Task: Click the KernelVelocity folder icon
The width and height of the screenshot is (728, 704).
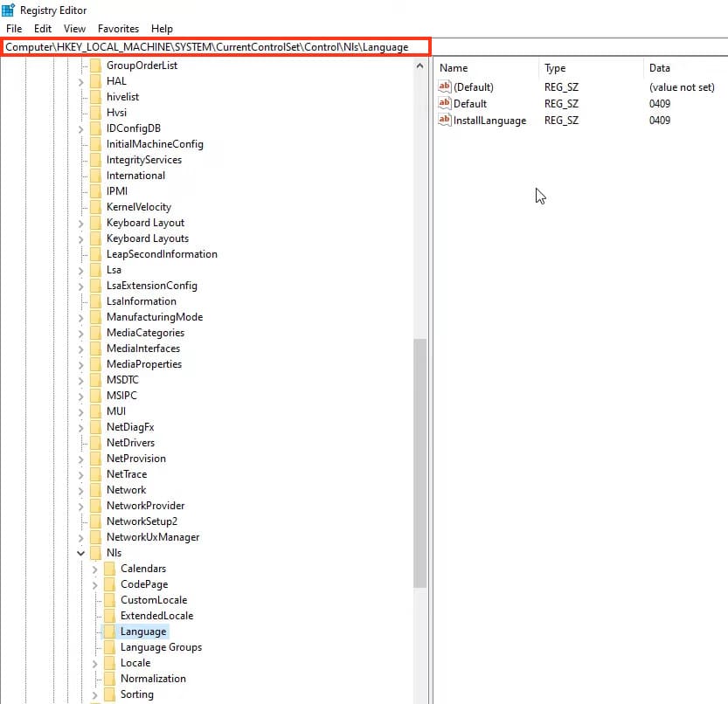Action: [95, 207]
